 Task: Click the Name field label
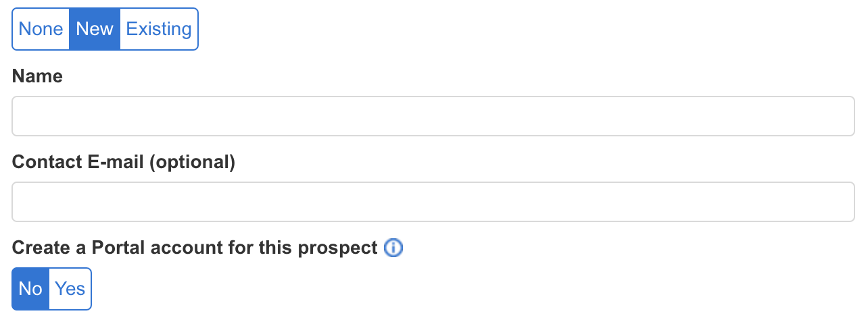[x=37, y=76]
